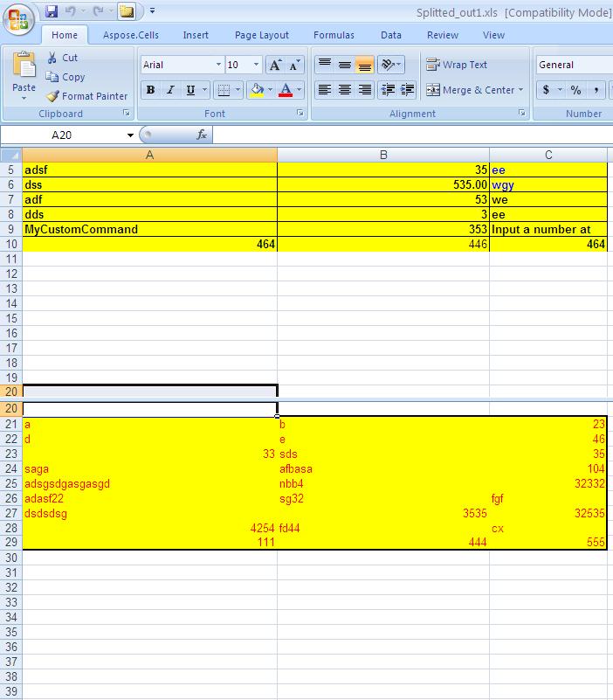The image size is (613, 700).
Task: Open Merge & Center options arrow
Action: pyautogui.click(x=521, y=90)
